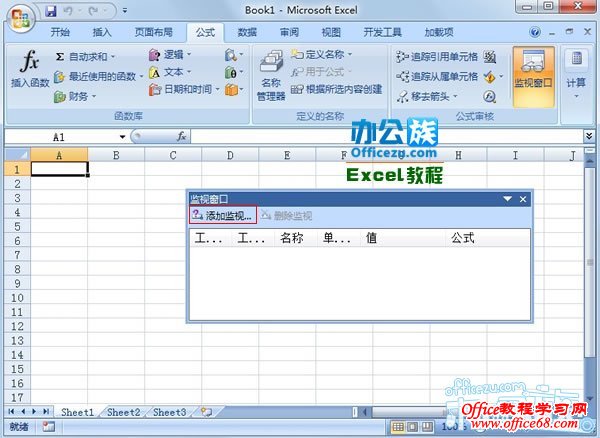Go to first sheet navigation arrow

[x=11, y=412]
